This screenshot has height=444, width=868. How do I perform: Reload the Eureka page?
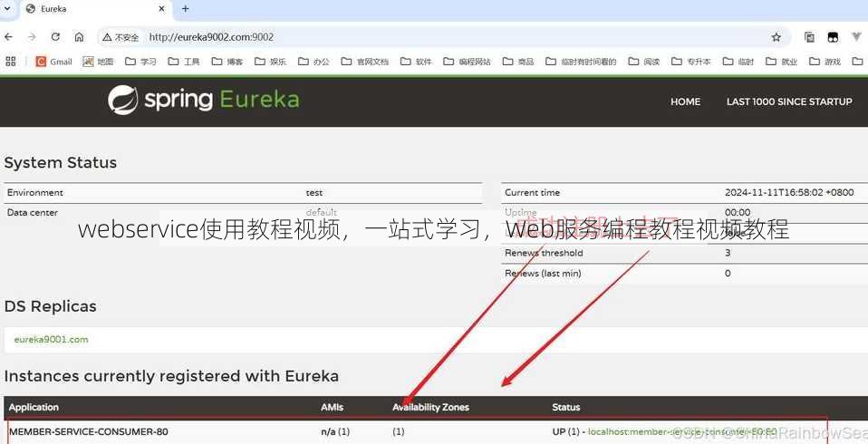[55, 37]
